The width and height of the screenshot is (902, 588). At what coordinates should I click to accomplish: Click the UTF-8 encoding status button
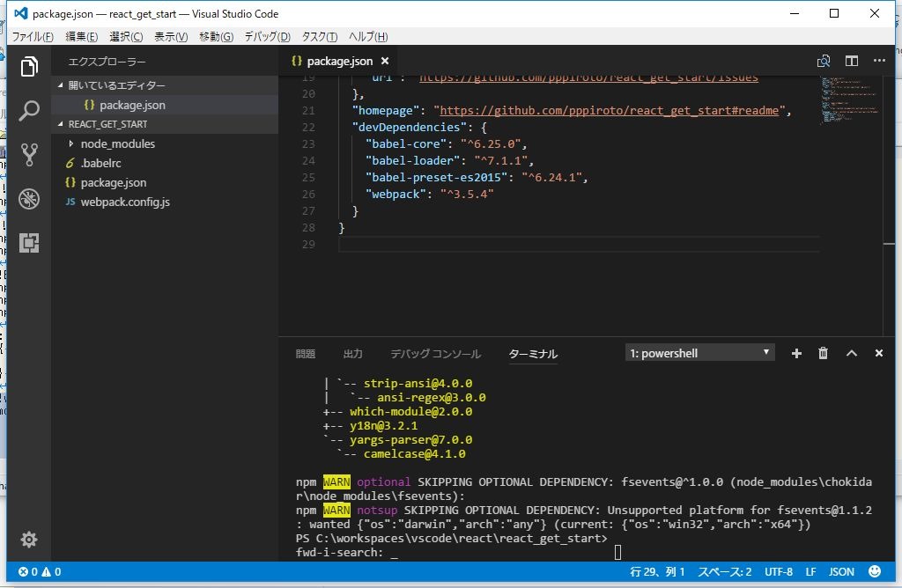pos(780,572)
